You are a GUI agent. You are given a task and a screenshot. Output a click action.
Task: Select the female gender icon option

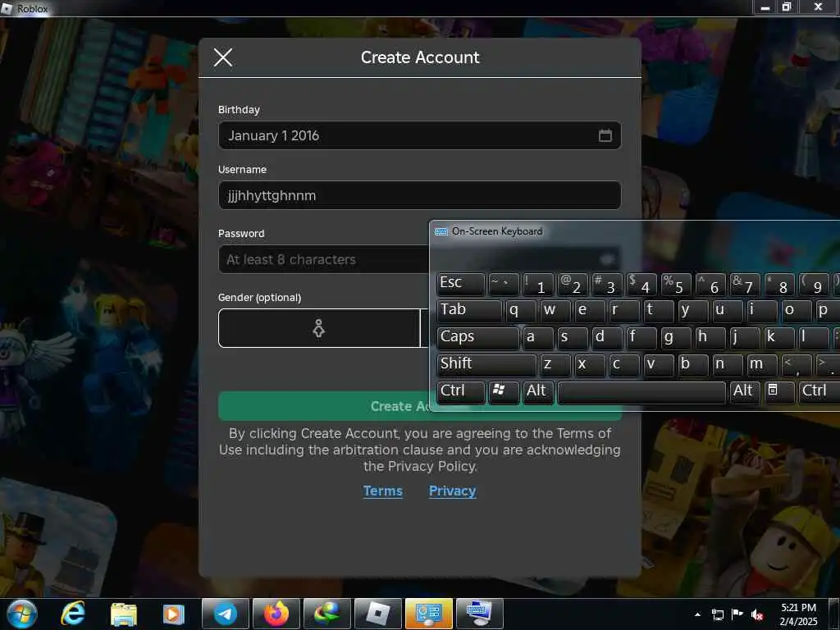coord(319,328)
